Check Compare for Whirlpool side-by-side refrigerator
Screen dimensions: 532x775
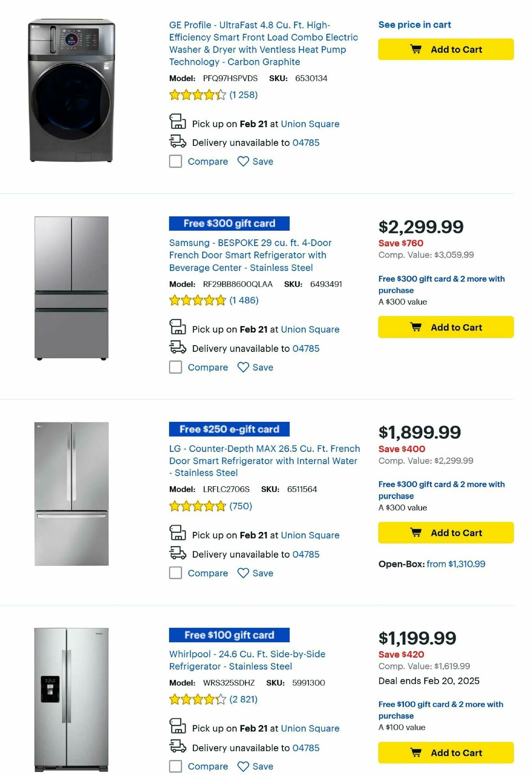pyautogui.click(x=175, y=766)
